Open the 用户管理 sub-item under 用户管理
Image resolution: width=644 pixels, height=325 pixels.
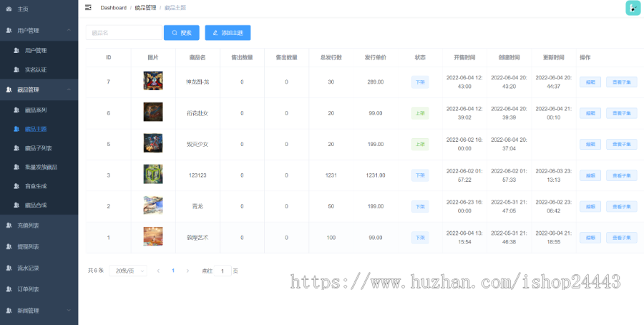pos(39,51)
